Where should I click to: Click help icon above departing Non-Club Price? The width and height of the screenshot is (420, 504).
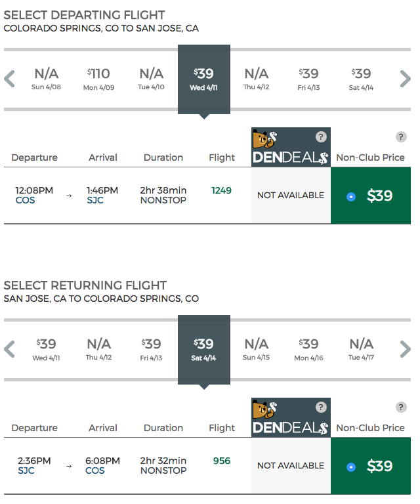click(x=401, y=137)
